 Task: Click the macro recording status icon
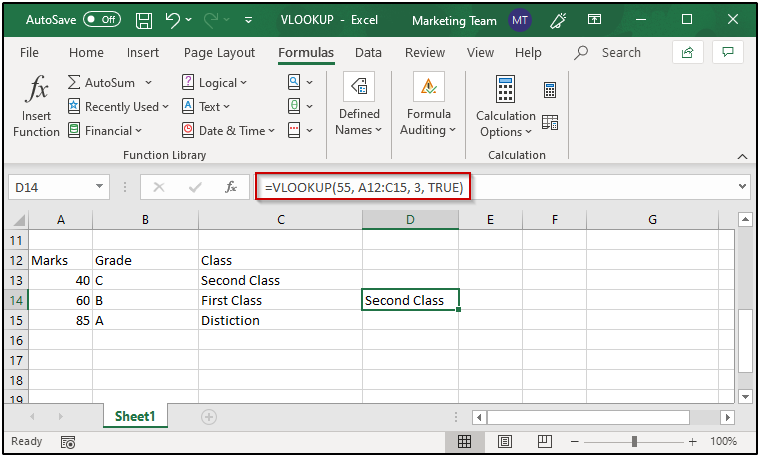[x=68, y=442]
